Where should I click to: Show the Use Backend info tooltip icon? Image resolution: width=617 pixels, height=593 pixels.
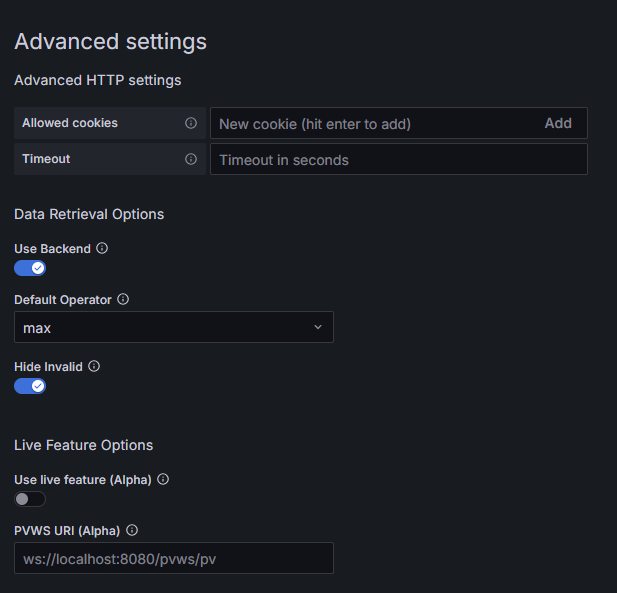102,248
